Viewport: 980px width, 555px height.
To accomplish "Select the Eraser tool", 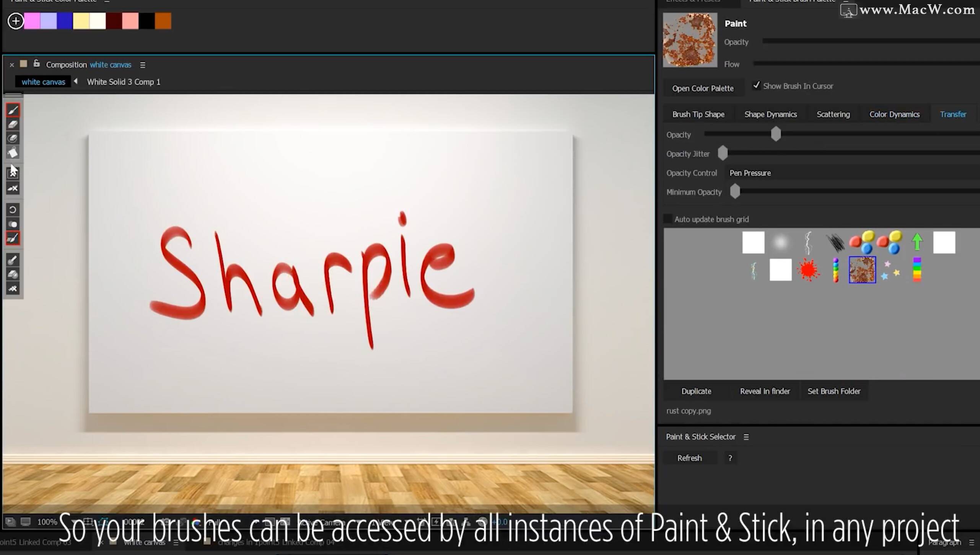I will (x=13, y=124).
